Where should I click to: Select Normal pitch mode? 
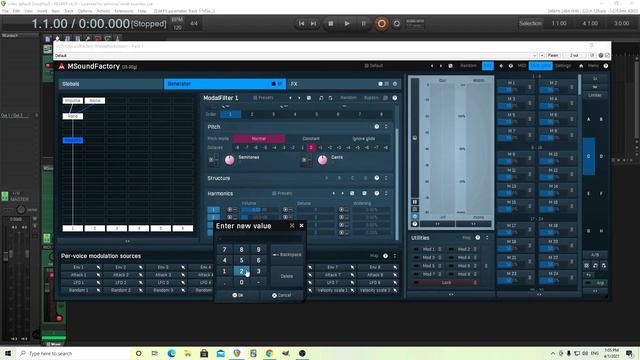click(258, 138)
